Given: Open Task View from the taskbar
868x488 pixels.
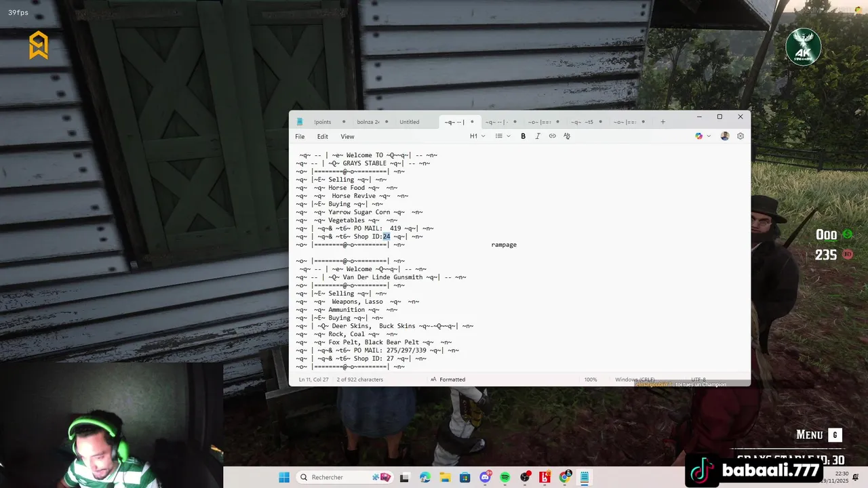Looking at the screenshot, I should [x=405, y=478].
